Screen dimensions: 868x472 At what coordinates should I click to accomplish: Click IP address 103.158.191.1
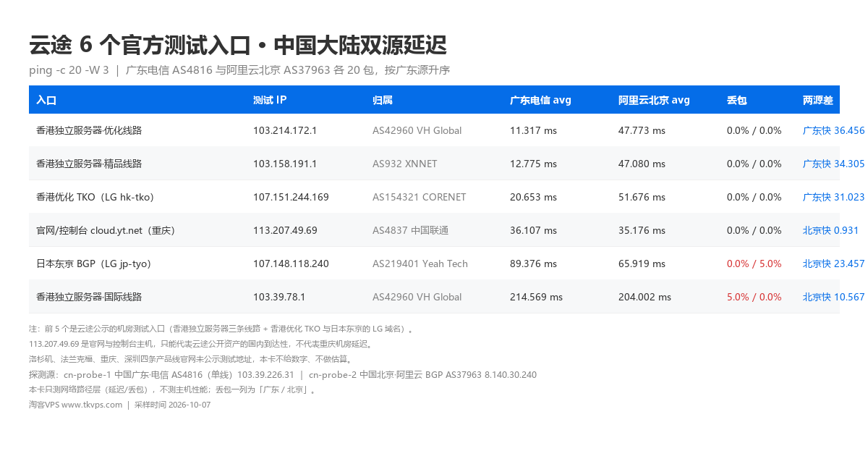pos(285,164)
